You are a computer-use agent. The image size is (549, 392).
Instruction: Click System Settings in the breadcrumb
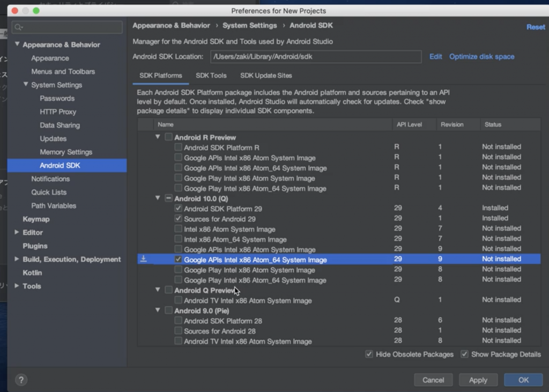pos(250,26)
